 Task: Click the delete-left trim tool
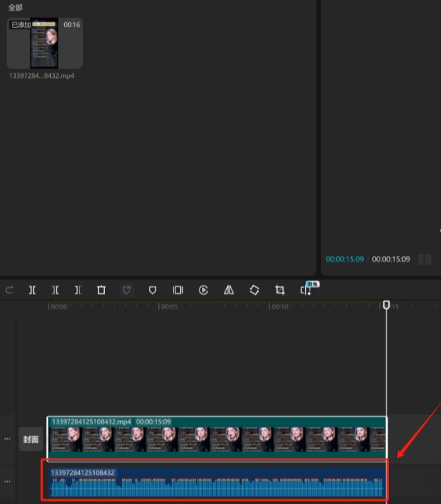[x=55, y=290]
